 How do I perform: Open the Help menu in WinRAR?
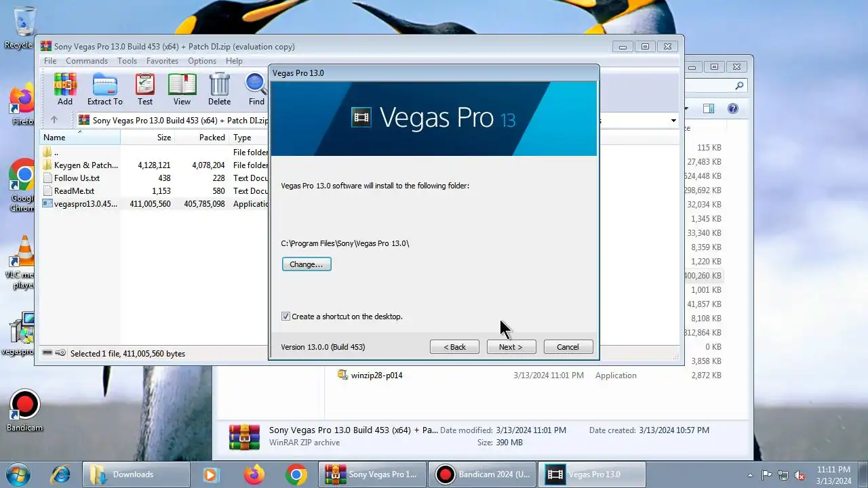pos(234,61)
